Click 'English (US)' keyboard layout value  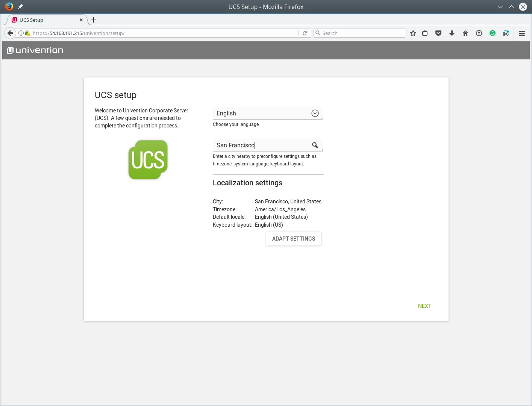click(x=269, y=225)
